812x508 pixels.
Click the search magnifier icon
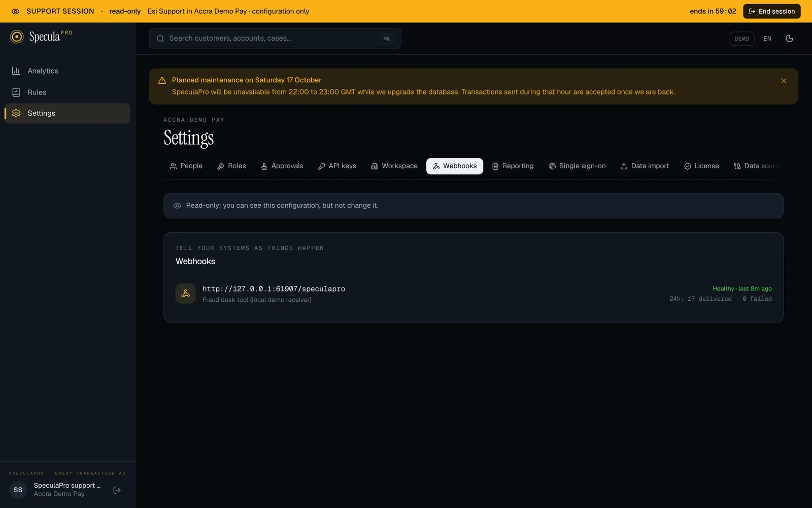click(160, 39)
